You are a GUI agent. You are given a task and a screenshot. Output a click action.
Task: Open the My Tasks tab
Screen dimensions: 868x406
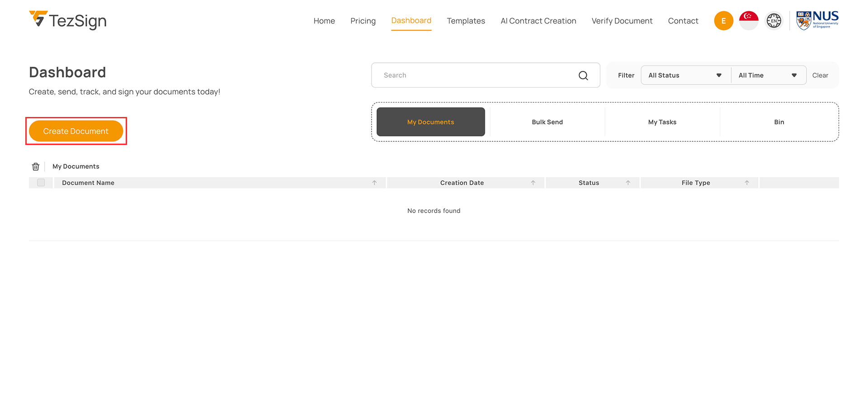tap(662, 122)
